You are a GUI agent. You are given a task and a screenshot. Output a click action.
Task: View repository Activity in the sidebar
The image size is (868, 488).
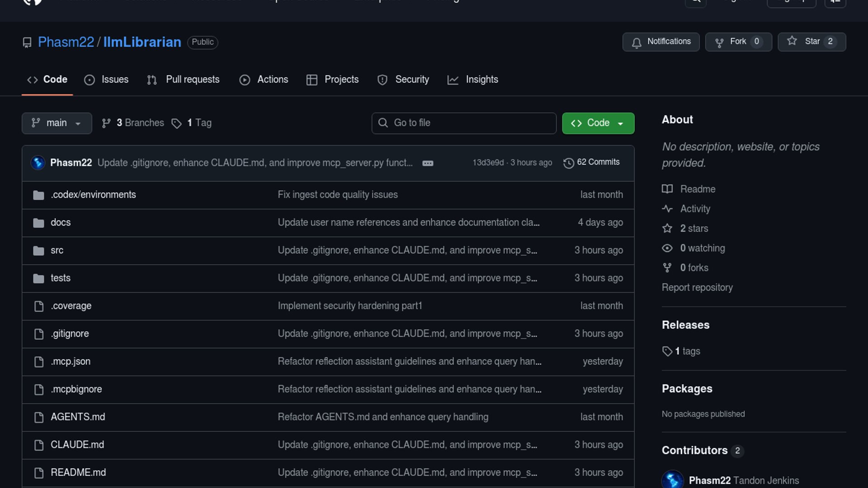point(695,209)
